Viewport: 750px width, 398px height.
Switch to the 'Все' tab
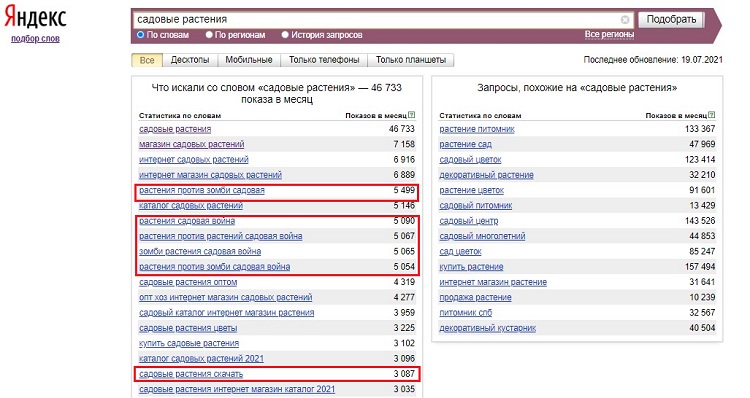click(x=147, y=60)
